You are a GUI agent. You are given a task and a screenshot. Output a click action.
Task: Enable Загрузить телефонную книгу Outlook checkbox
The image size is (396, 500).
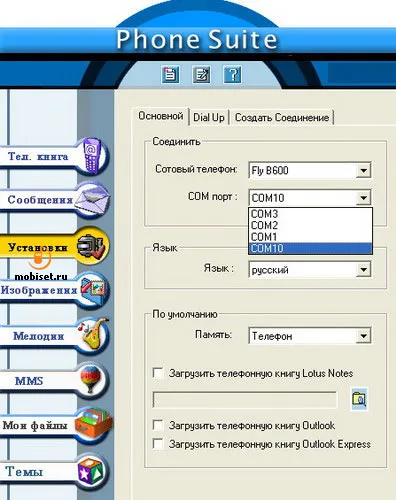coord(158,425)
